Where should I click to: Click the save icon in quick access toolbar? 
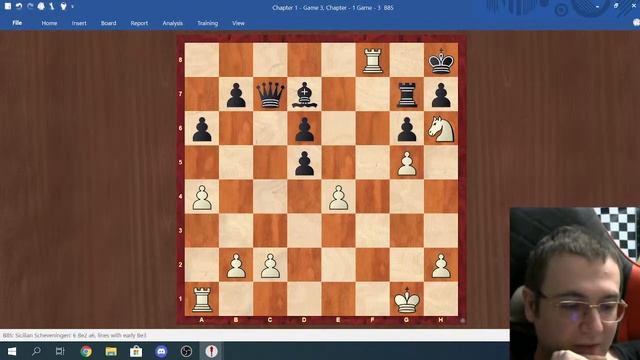click(8, 6)
